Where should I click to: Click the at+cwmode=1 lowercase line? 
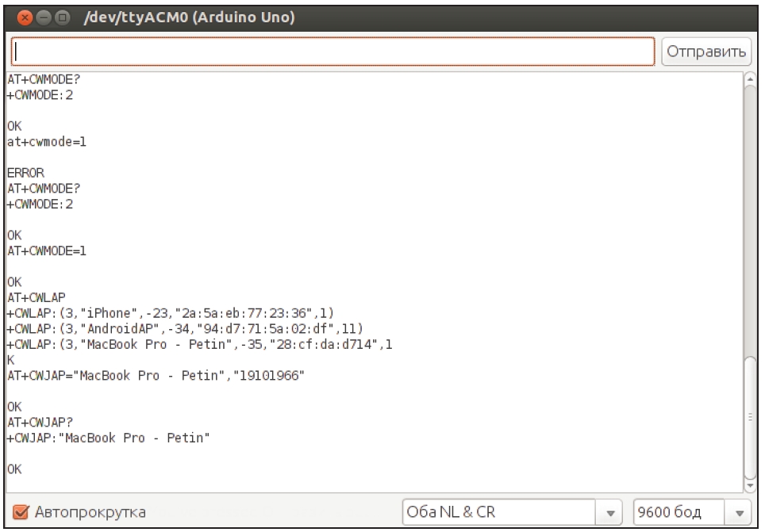pyautogui.click(x=46, y=142)
